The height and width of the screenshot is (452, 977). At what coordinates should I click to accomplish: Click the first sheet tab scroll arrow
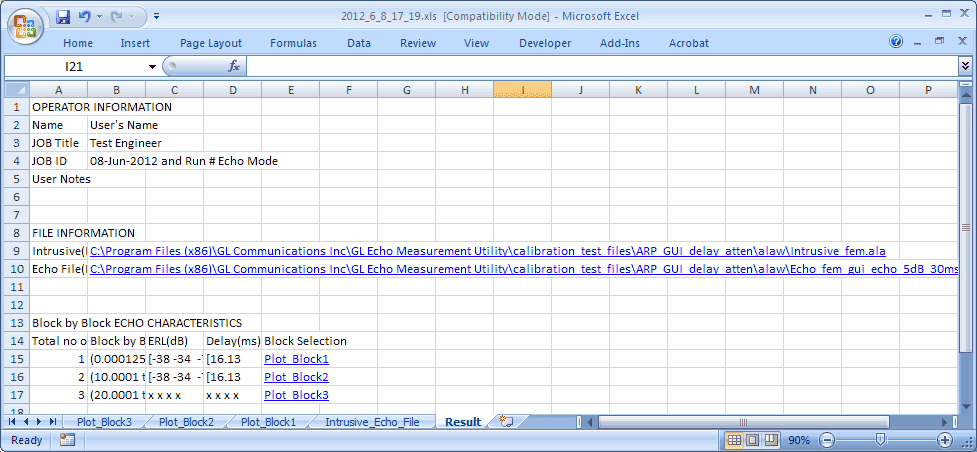click(12, 422)
